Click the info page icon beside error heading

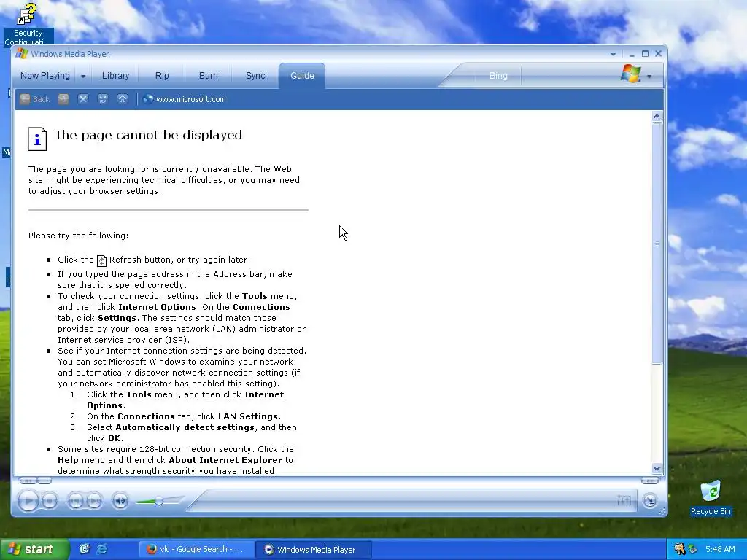pos(37,139)
